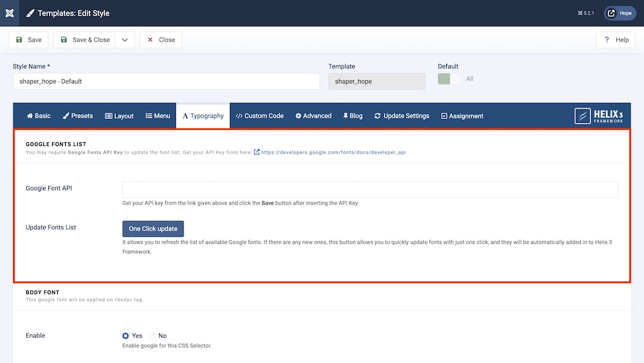Open the Help question mark button
The height and width of the screenshot is (363, 644).
tap(616, 40)
